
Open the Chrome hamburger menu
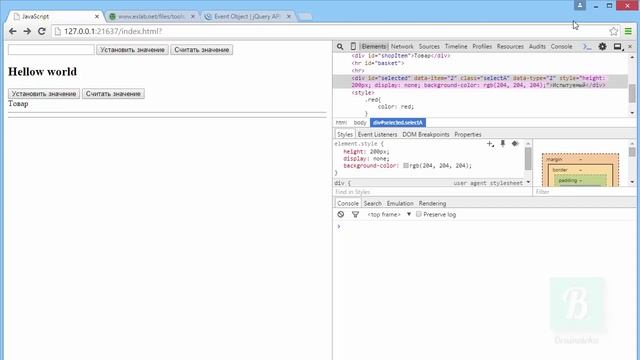[x=628, y=31]
